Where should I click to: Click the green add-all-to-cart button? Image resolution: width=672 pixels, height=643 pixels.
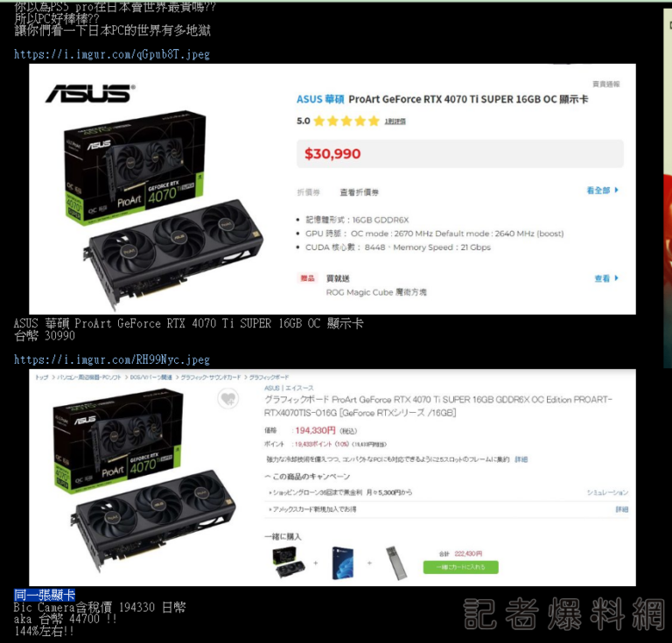tap(461, 567)
